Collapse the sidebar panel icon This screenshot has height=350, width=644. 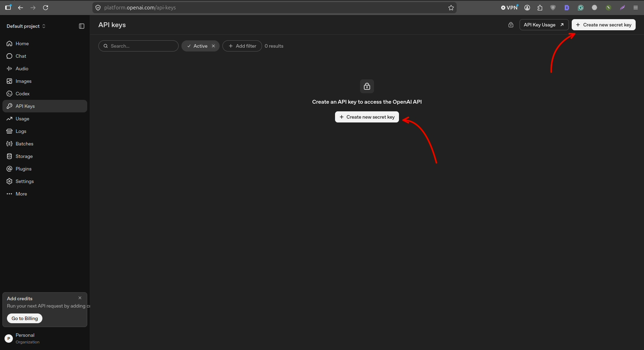[82, 26]
